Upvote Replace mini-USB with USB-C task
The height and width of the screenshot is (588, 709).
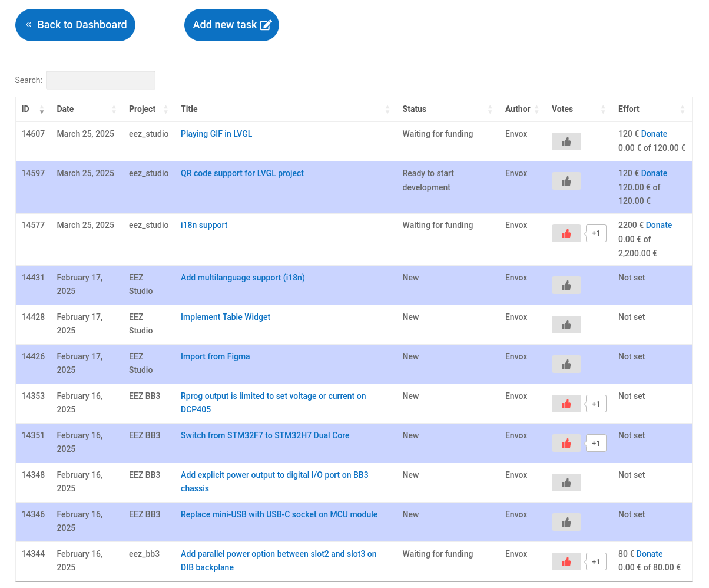pos(566,522)
